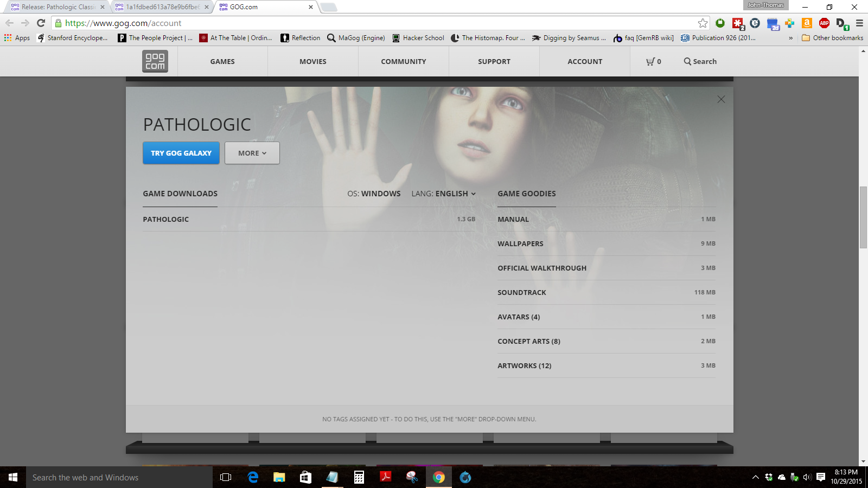Open the Other bookmarks folder
868x488 pixels.
[832, 38]
